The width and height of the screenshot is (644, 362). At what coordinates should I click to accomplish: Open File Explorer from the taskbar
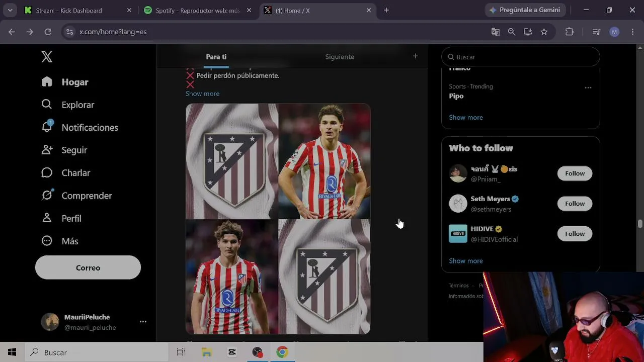click(x=207, y=352)
